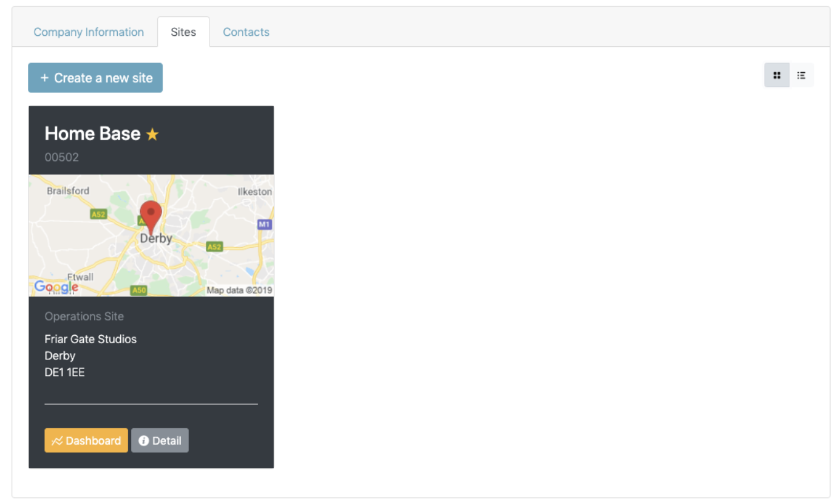838x504 pixels.
Task: Switch to grid view icon
Action: click(x=777, y=75)
